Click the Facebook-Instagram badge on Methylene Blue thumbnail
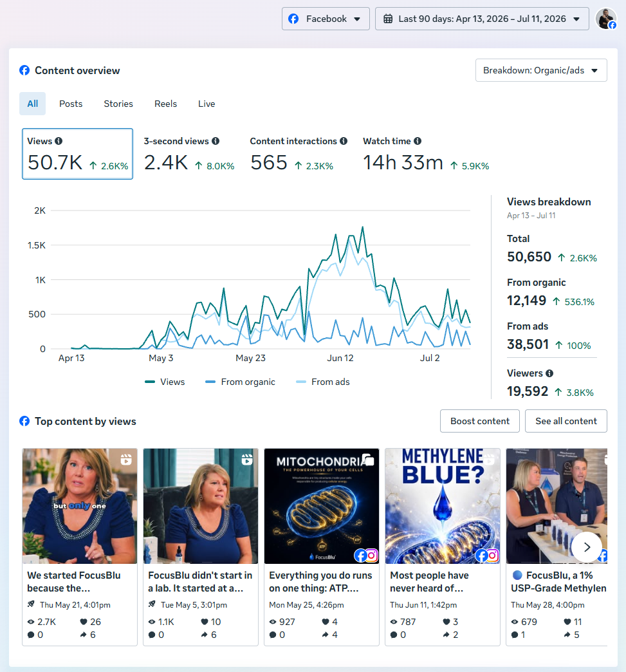 coord(487,555)
